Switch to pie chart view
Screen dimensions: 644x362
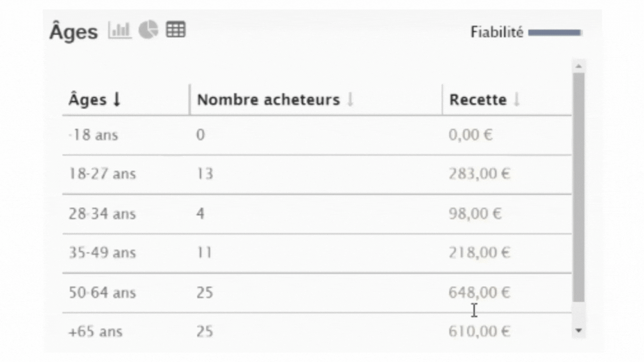click(x=148, y=30)
